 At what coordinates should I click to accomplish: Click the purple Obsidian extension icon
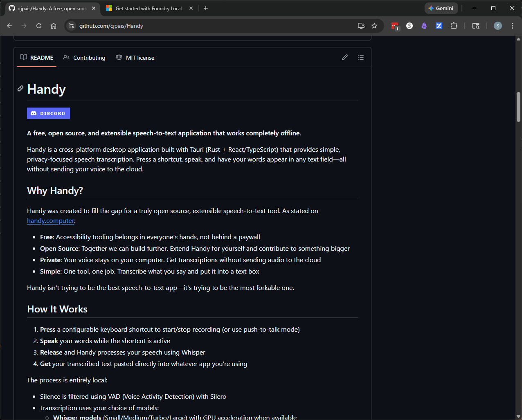pos(424,26)
